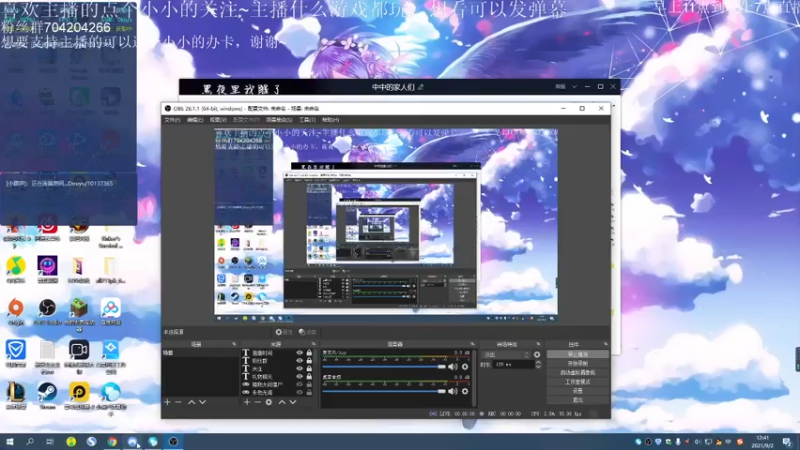Enable 工作室模式 studio mode
The image size is (800, 450).
(578, 382)
